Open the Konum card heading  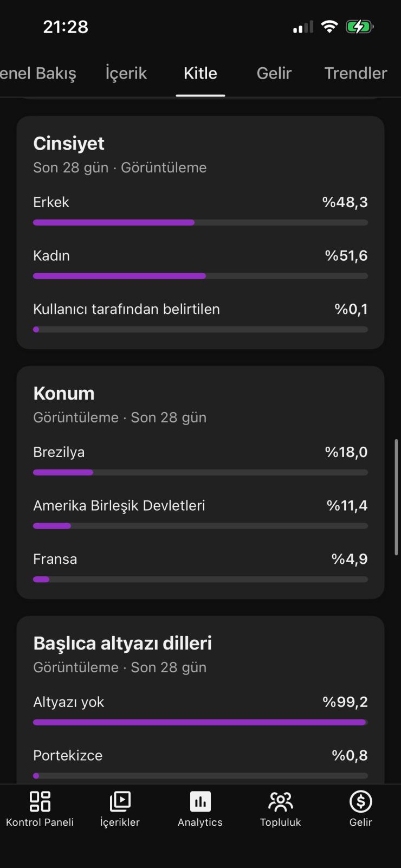point(64,394)
